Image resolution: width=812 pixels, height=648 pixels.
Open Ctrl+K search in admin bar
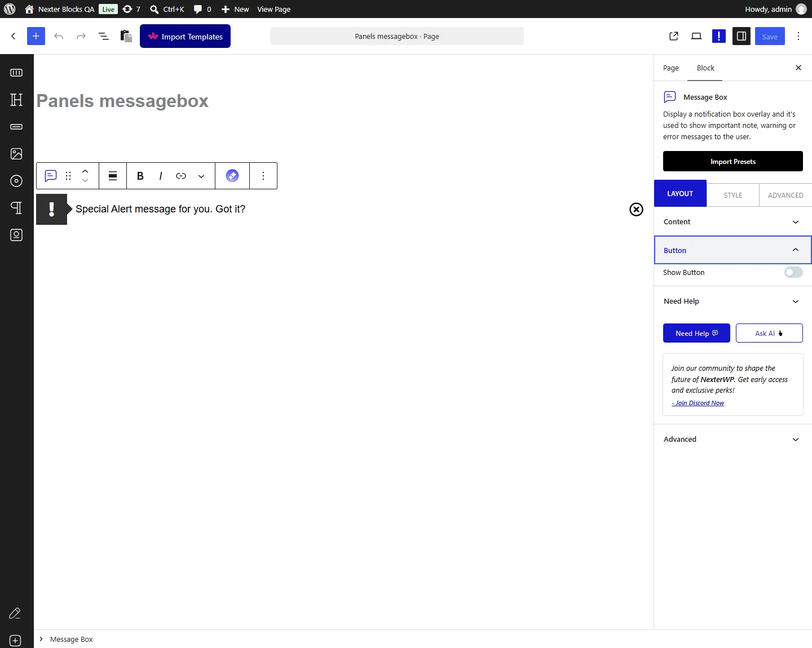coord(167,9)
